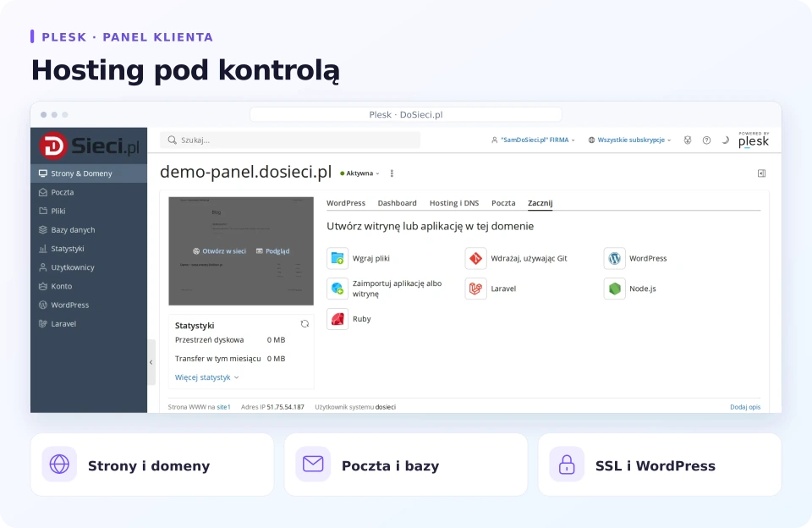Click the padlock icon on SSL card
Viewport: 812px width, 528px height.
coord(567,464)
